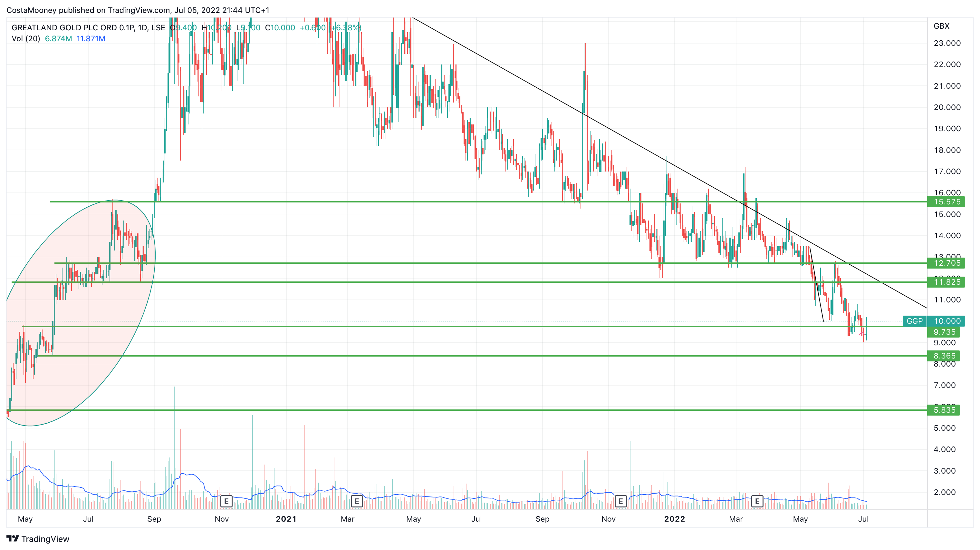Viewport: 980px width, 550px height.
Task: Click the Jul label at right of time axis
Action: (x=863, y=519)
